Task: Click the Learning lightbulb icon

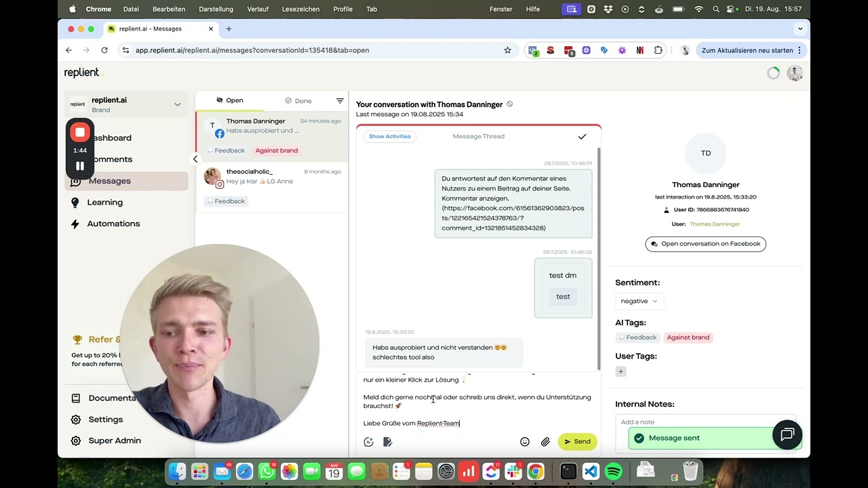Action: 75,202
